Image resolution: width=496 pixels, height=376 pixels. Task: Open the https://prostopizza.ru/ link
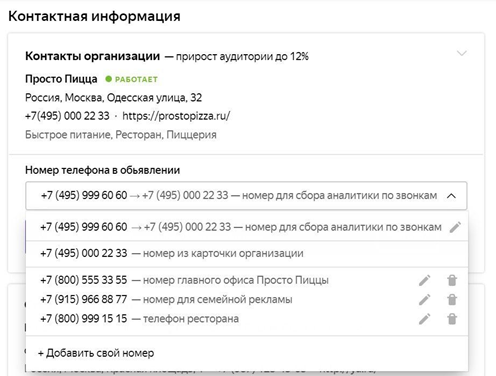(176, 116)
